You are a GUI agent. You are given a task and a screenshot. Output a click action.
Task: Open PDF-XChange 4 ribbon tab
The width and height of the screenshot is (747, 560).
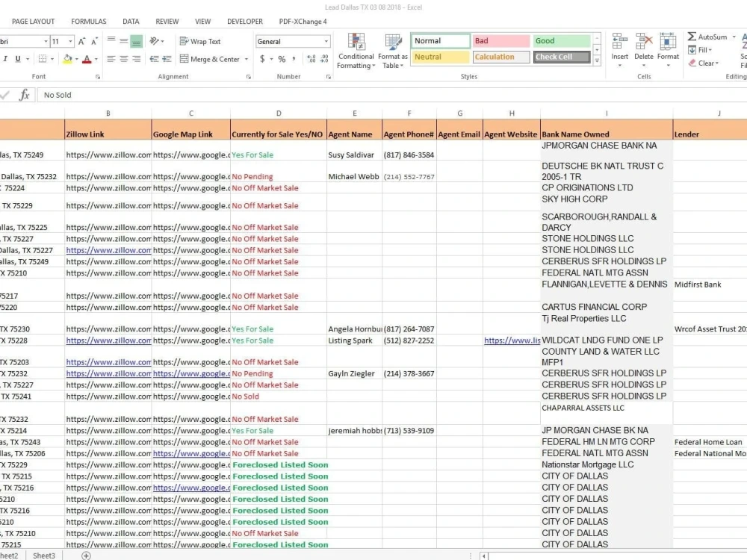pyautogui.click(x=303, y=22)
